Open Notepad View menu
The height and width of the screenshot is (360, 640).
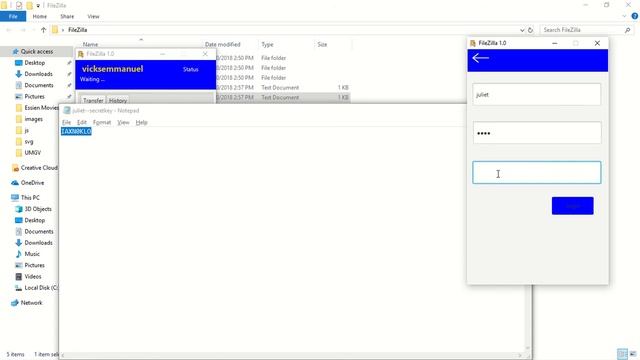coord(123,122)
